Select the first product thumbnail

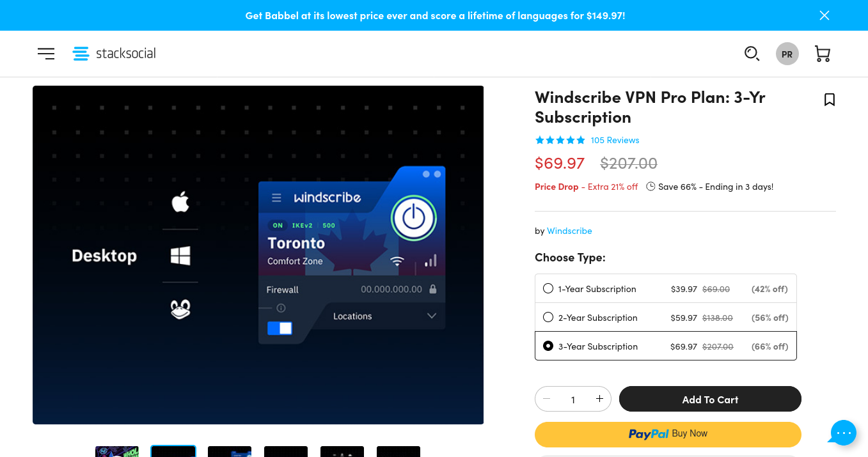[x=117, y=451]
